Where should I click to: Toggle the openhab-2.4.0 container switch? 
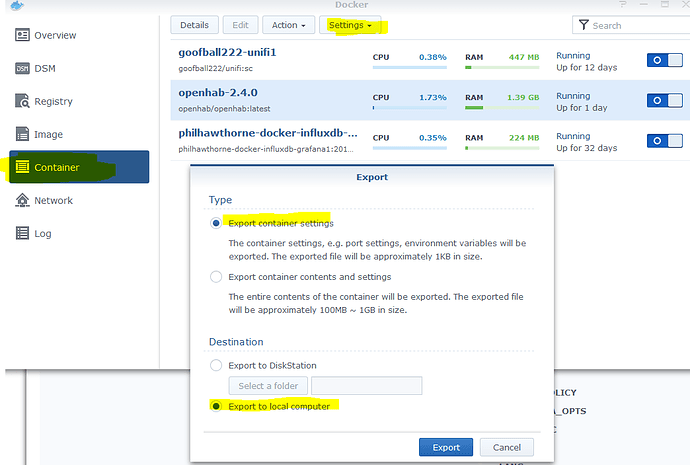coord(664,100)
